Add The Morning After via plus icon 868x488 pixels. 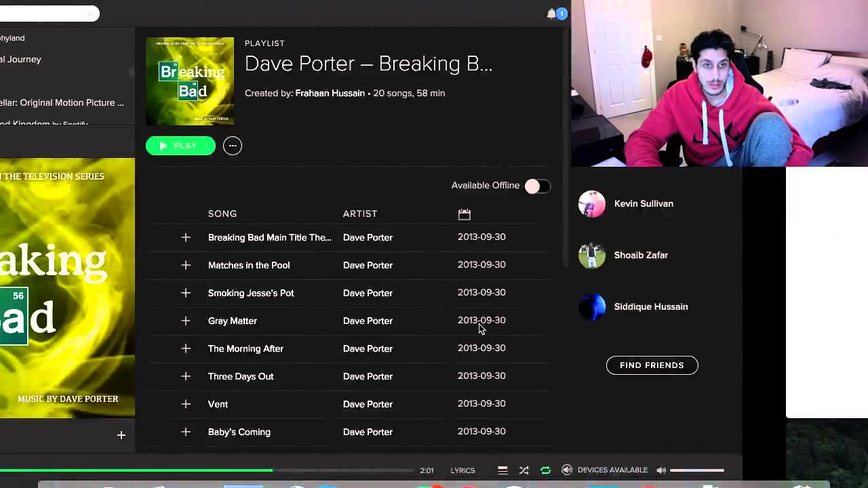[186, 348]
